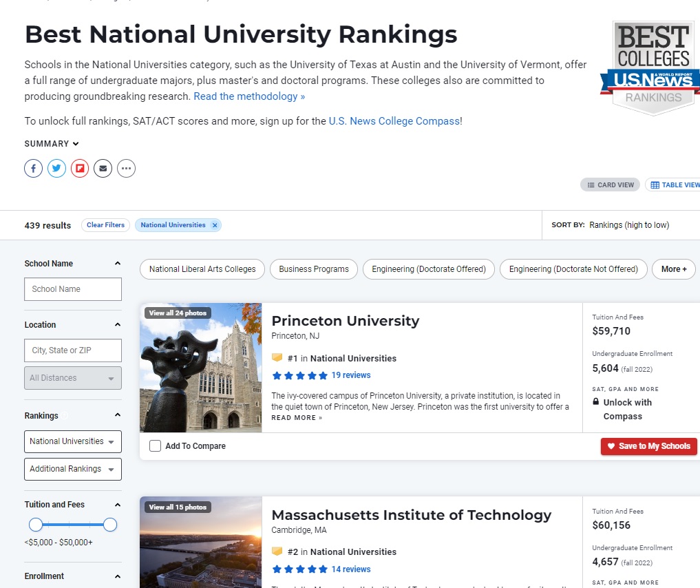Open more sharing options ellipsis icon

[126, 168]
